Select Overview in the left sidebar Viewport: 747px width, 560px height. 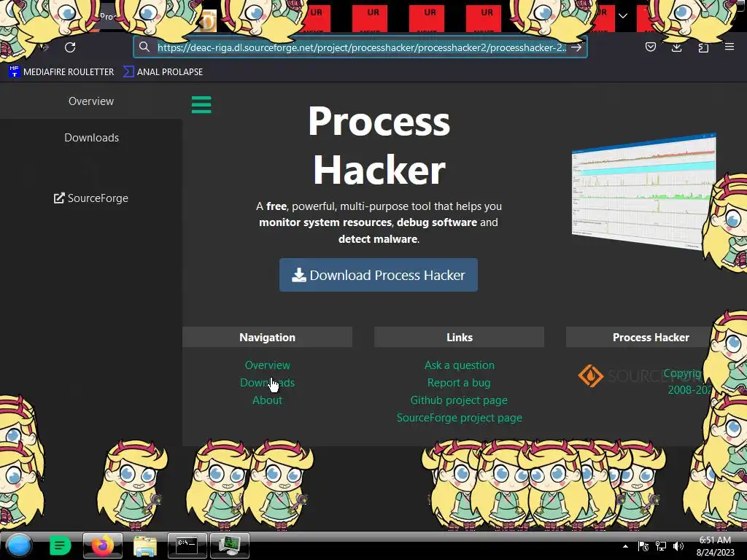click(91, 101)
